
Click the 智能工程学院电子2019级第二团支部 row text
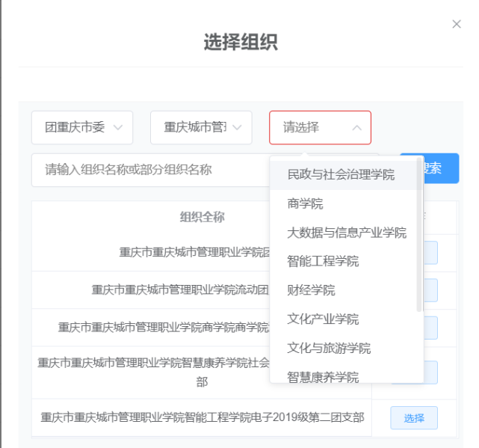203,417
